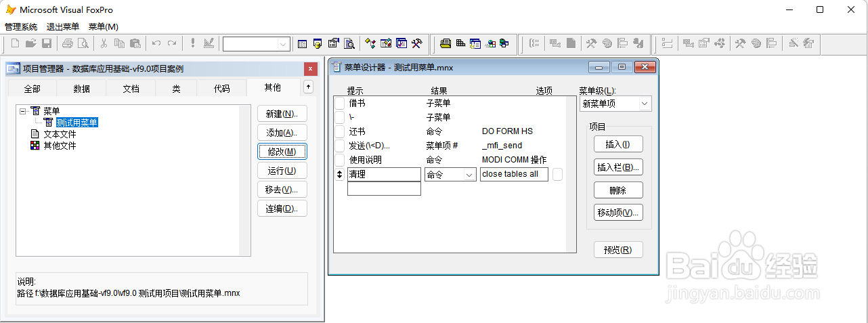This screenshot has width=868, height=323.
Task: Switch to the 数据 tab
Action: tap(81, 89)
